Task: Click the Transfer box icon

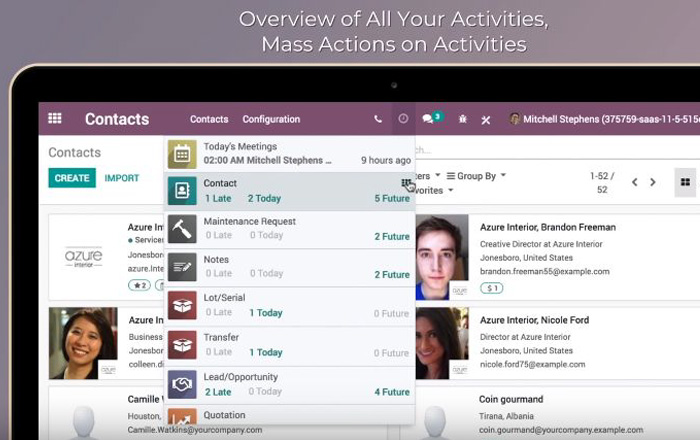Action: 182,345
